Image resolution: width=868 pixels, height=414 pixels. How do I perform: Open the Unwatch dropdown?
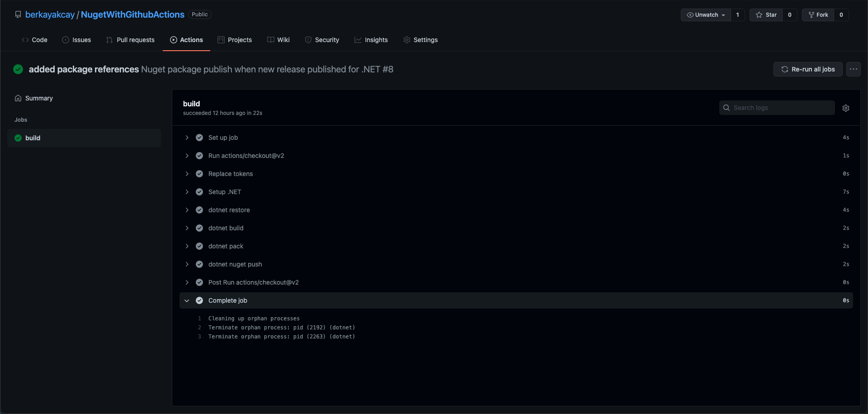click(705, 14)
